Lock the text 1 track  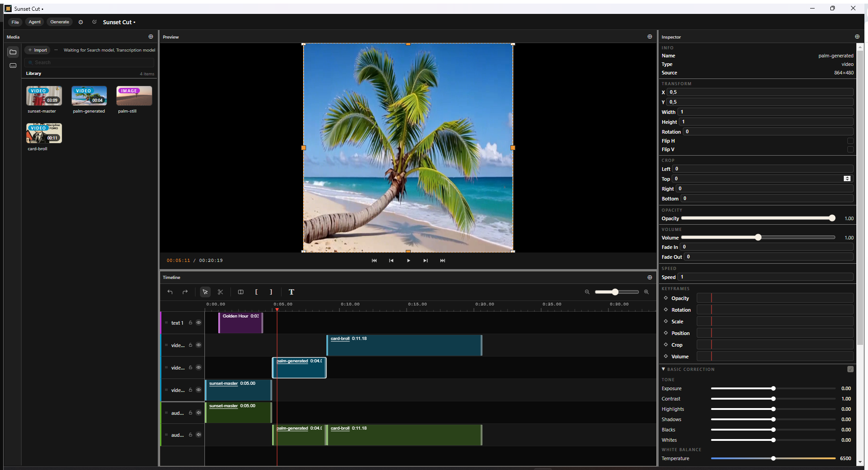click(191, 322)
